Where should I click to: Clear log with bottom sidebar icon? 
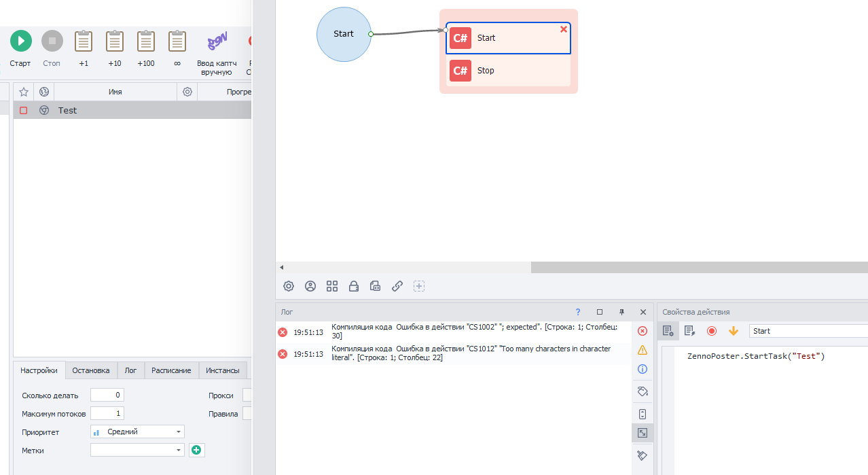(x=643, y=455)
